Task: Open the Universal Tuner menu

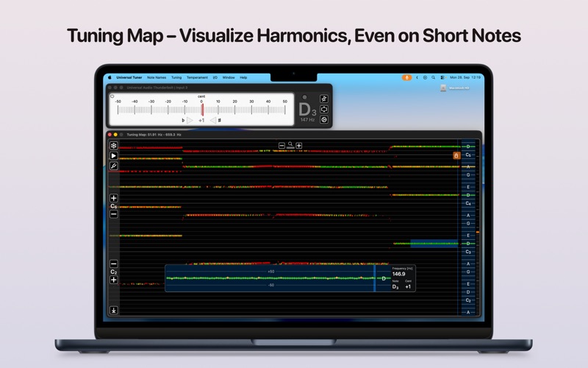Action: pyautogui.click(x=129, y=78)
